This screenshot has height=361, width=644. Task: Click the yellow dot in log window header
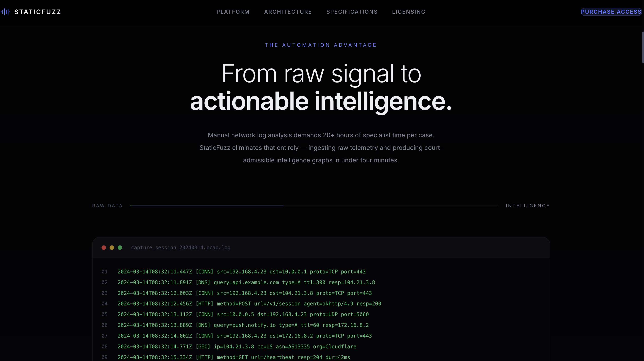(112, 248)
